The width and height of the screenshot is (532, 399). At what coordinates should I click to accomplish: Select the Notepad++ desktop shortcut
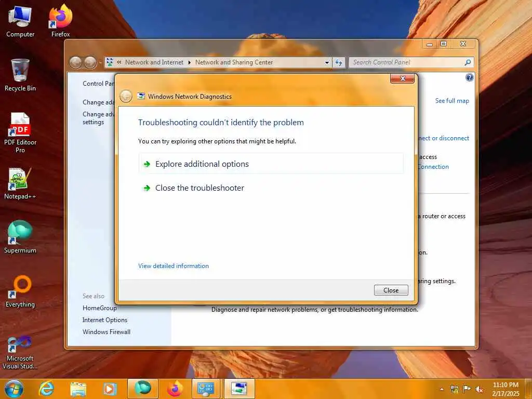pyautogui.click(x=20, y=183)
